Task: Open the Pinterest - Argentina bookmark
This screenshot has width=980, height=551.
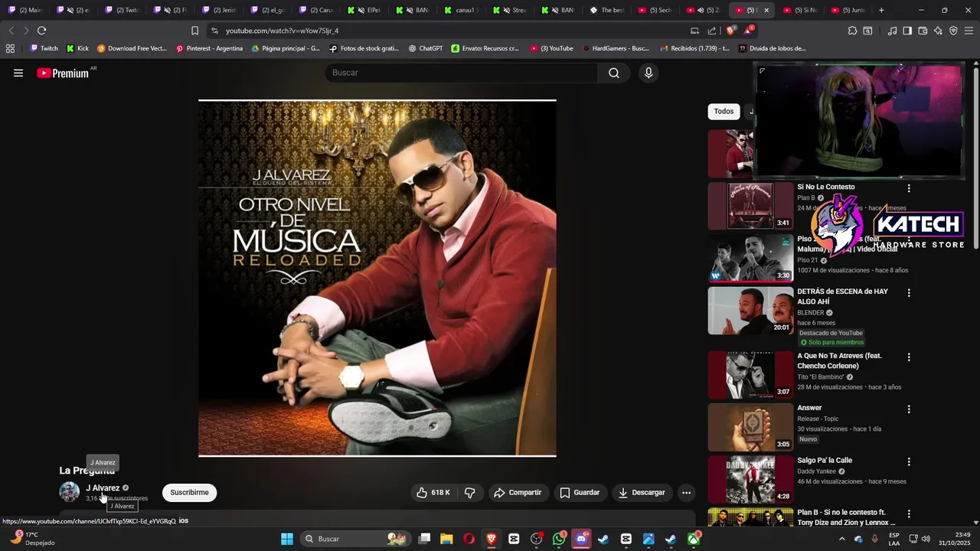Action: pyautogui.click(x=209, y=48)
